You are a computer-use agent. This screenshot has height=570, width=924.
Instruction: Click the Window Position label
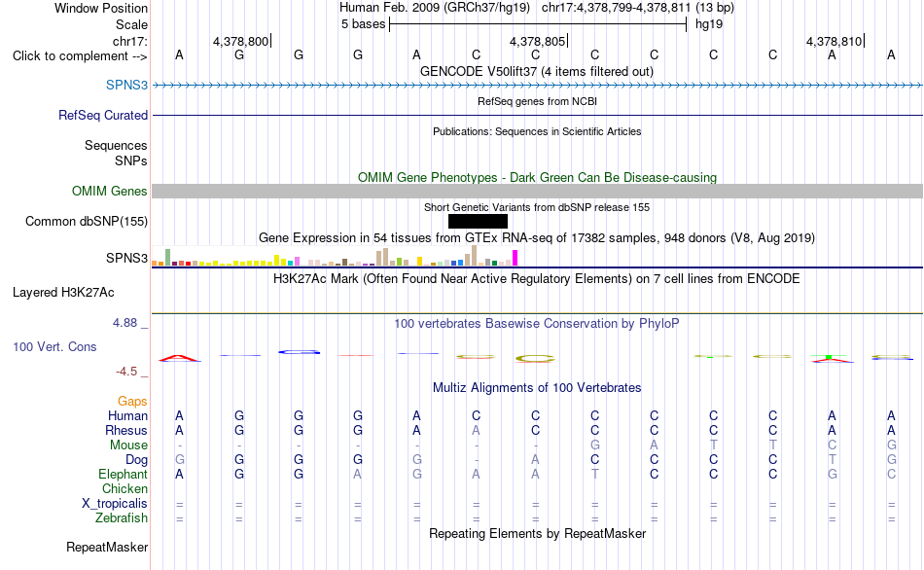[x=101, y=8]
